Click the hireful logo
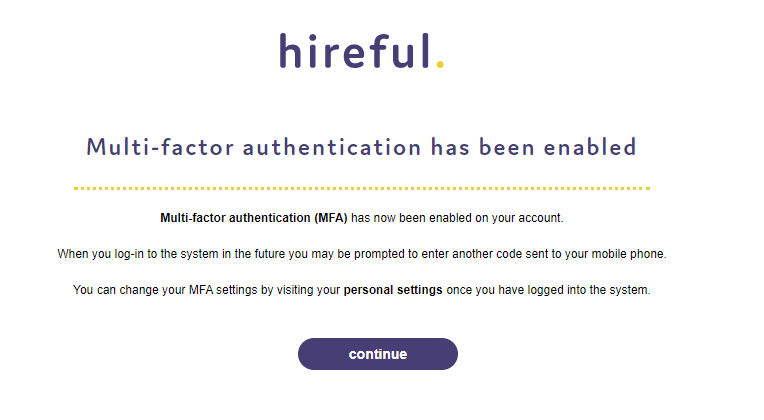Screen dimensions: 764x420 (362, 51)
